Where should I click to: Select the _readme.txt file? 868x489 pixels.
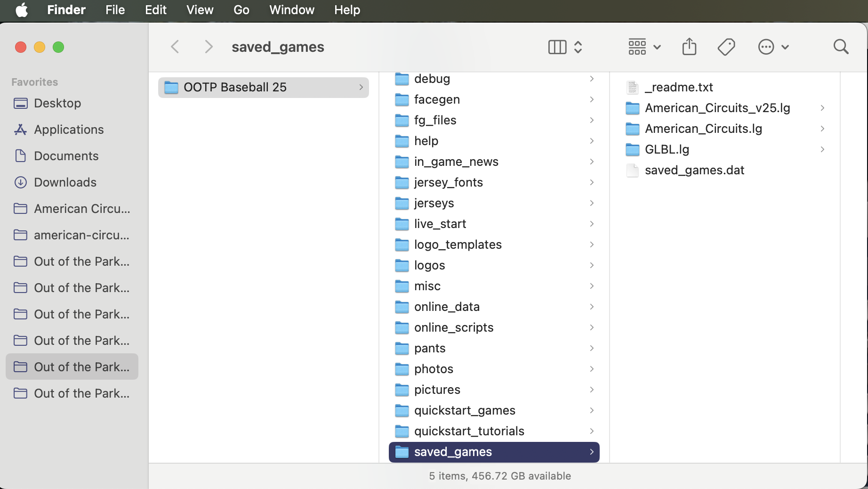[725, 87]
